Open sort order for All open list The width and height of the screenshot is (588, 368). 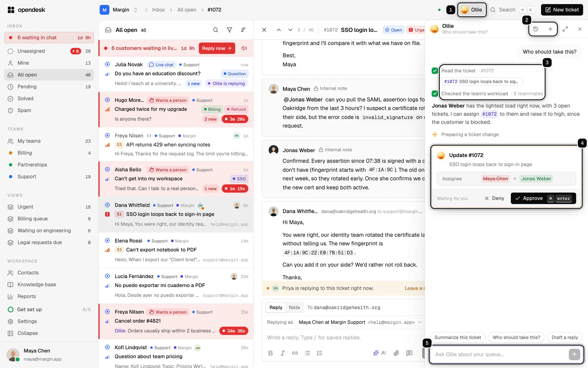[x=243, y=30]
